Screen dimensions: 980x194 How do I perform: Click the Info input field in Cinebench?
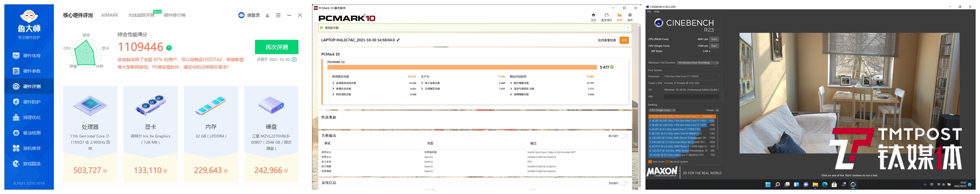tap(691, 96)
